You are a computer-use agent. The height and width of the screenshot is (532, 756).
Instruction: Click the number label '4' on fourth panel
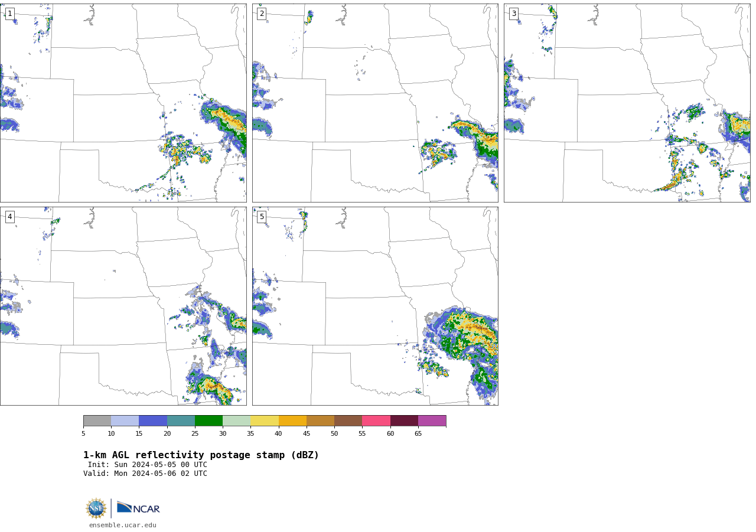tap(9, 217)
